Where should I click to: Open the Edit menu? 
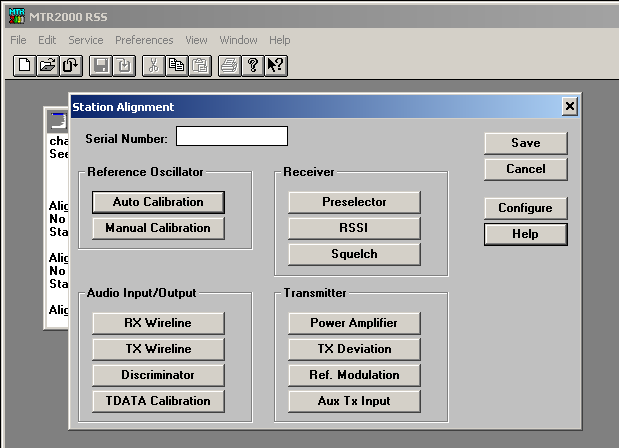pyautogui.click(x=47, y=40)
